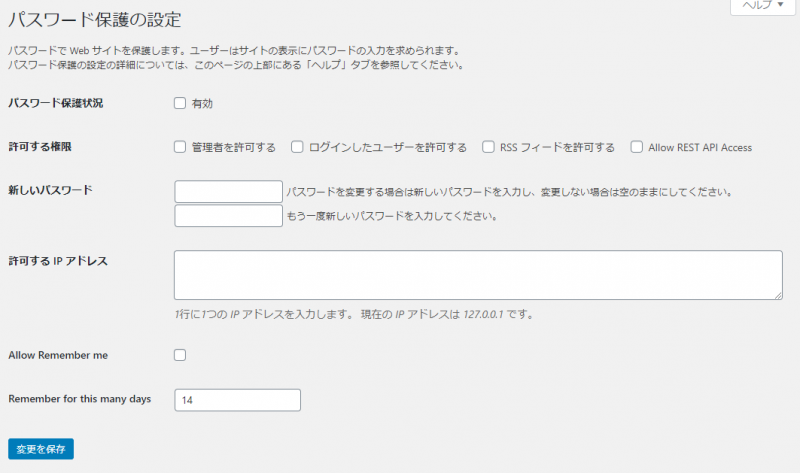Click the パスワード保護の設定 page heading
Viewport: 800px width, 473px height.
(101, 19)
